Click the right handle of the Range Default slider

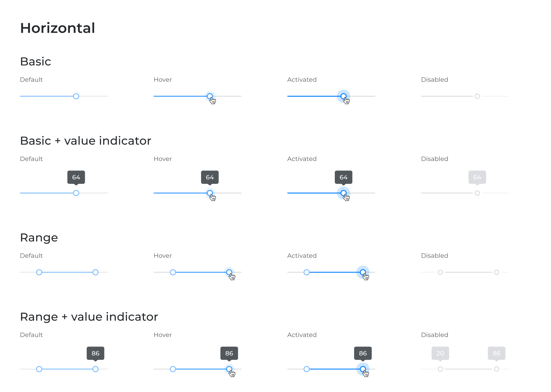[95, 272]
